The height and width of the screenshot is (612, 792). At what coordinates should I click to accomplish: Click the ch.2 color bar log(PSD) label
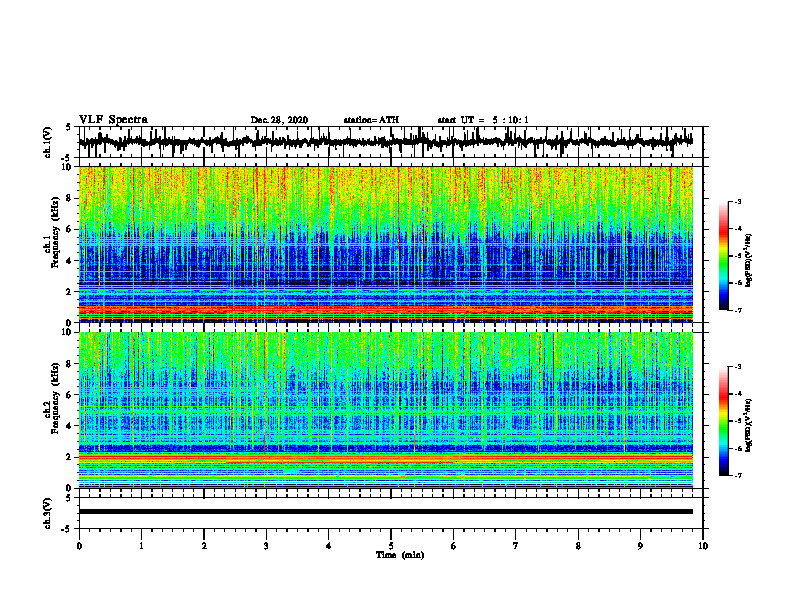tap(749, 425)
